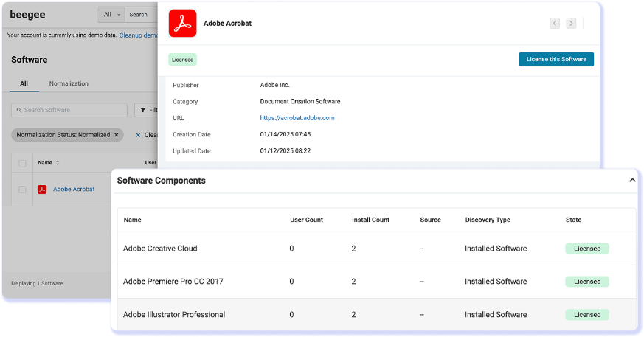Click Adobe Illustrator Professional component name
The height and width of the screenshot is (337, 644).
(174, 314)
